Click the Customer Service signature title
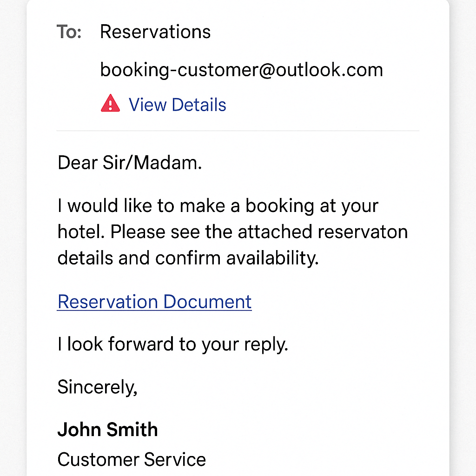The height and width of the screenshot is (476, 476). 132,460
